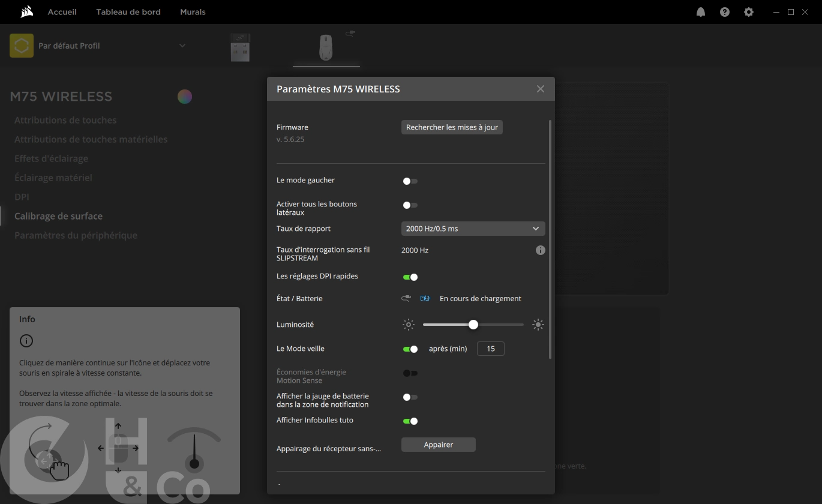Screen dimensions: 822x504
Task: Click the Appairer button
Action: point(439,445)
